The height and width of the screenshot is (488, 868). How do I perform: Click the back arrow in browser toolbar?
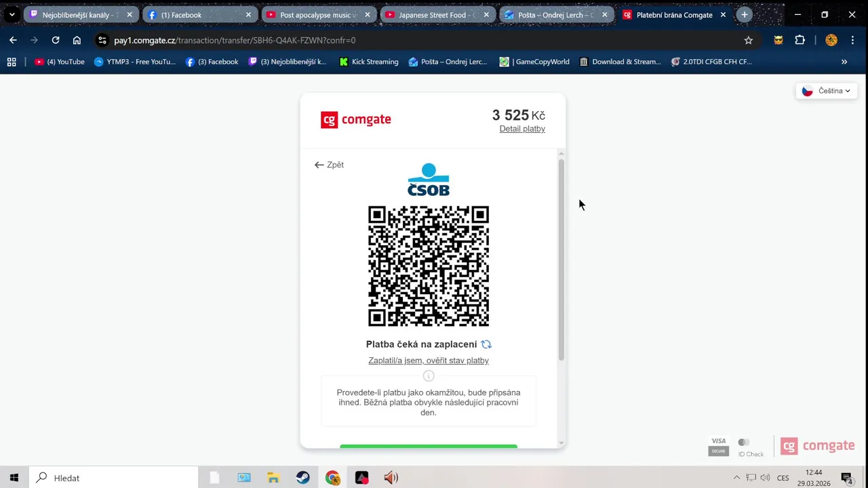(x=13, y=40)
